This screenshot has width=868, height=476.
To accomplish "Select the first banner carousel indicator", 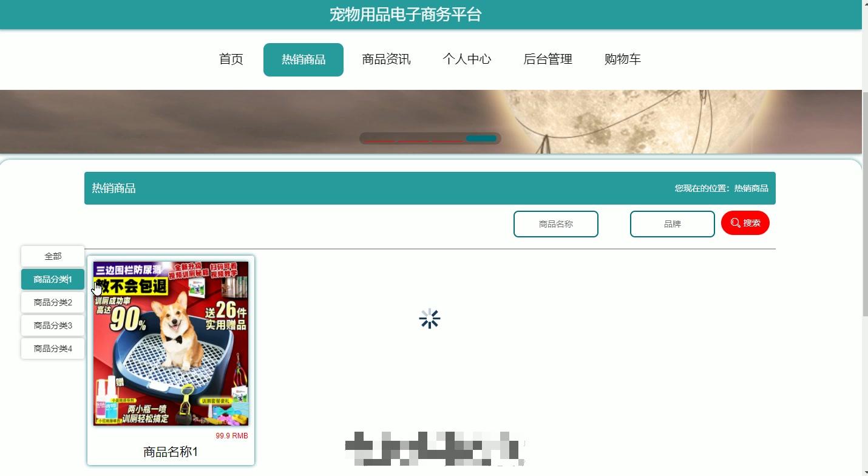I will pos(379,139).
